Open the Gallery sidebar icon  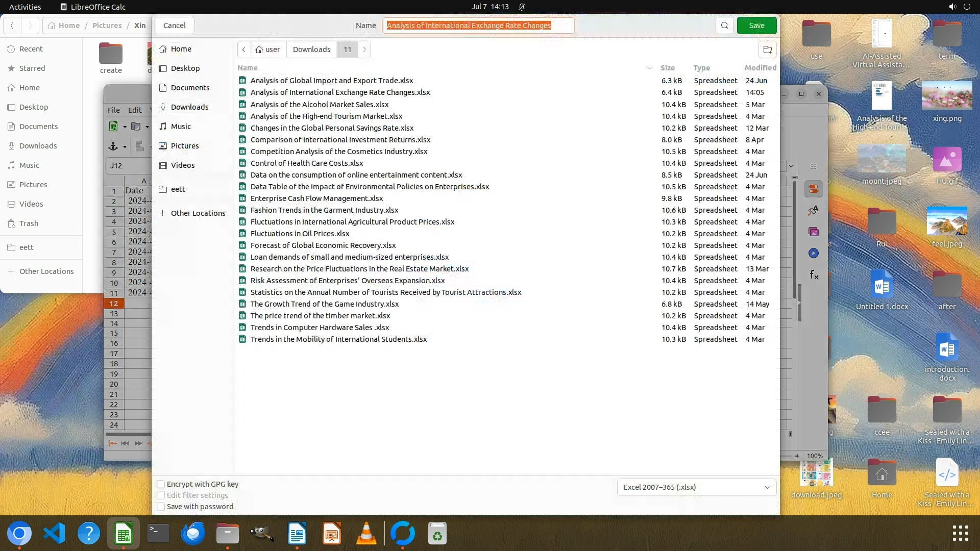pyautogui.click(x=814, y=232)
